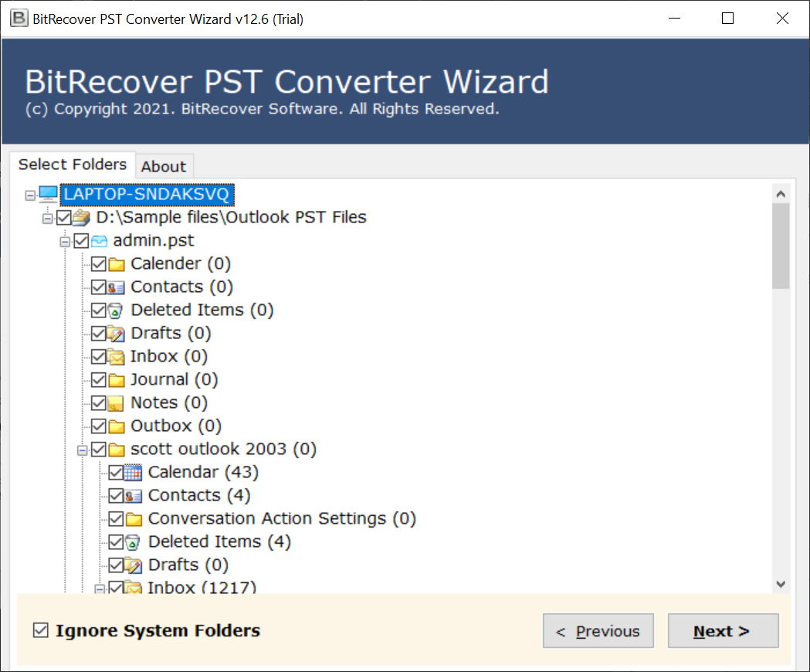Select the Contacts (4) label
Image resolution: width=810 pixels, height=672 pixels.
coord(199,496)
